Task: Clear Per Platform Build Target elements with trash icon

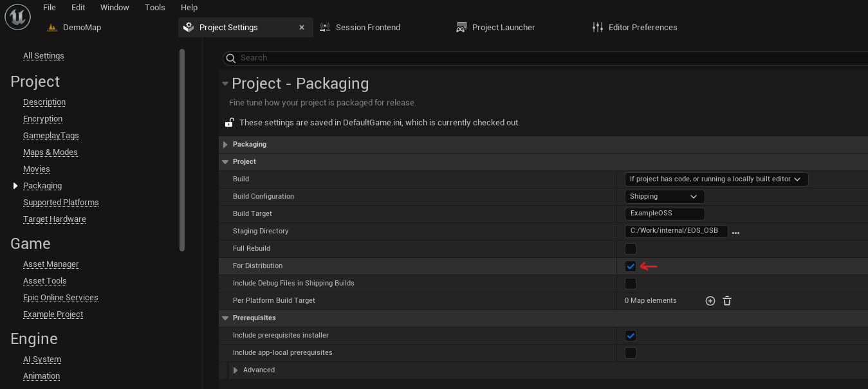Action: [x=726, y=300]
